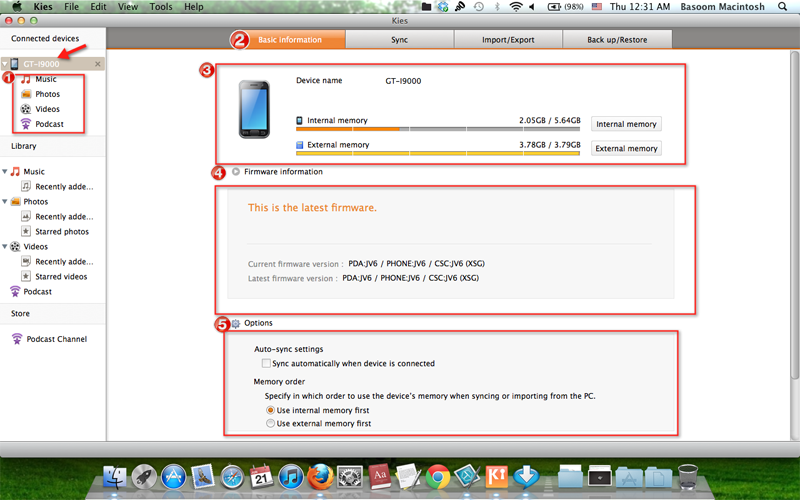
Task: Open the Edit menu
Action: (98, 7)
